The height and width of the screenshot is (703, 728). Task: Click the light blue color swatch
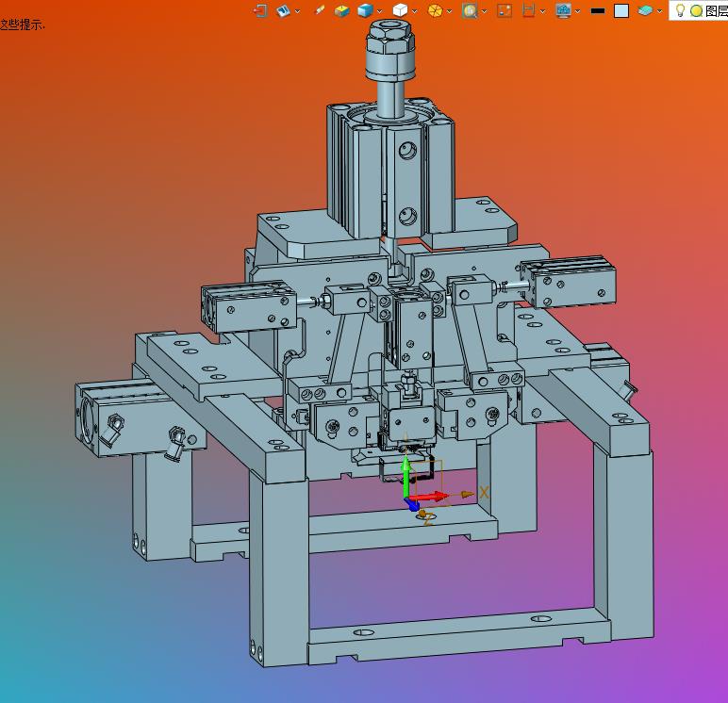tap(621, 10)
